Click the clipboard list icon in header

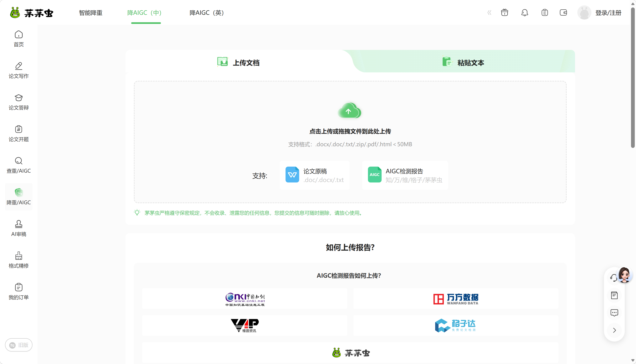click(x=544, y=12)
